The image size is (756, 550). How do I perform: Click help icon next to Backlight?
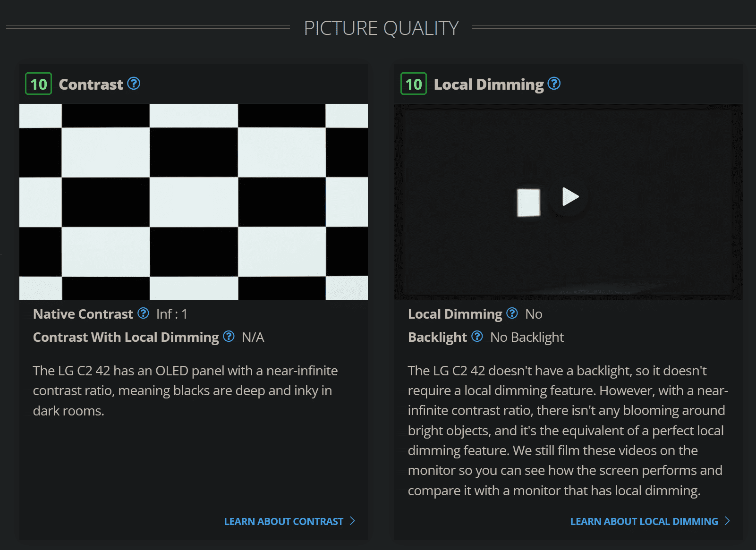(477, 336)
